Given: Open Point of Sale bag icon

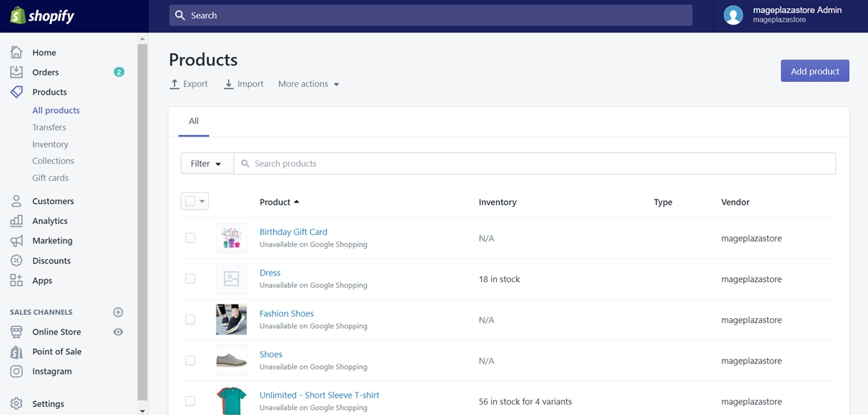Looking at the screenshot, I should click(17, 351).
